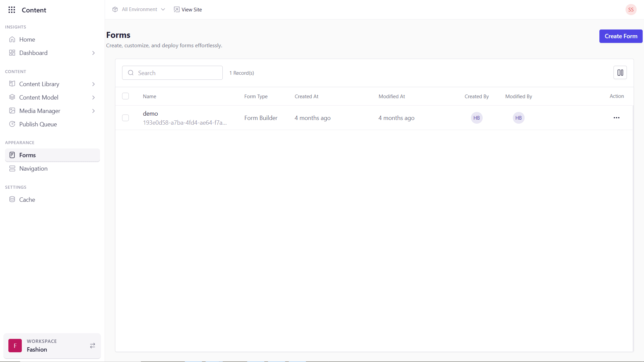Screen dimensions: 644x362
Task: Click the workspace switch arrows icon
Action: [93, 346]
